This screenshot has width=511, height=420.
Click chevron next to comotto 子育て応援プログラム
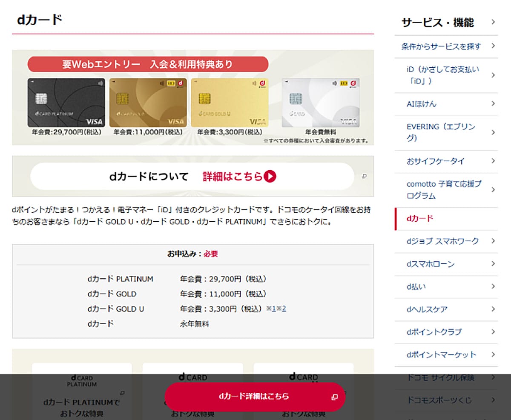coord(493,190)
